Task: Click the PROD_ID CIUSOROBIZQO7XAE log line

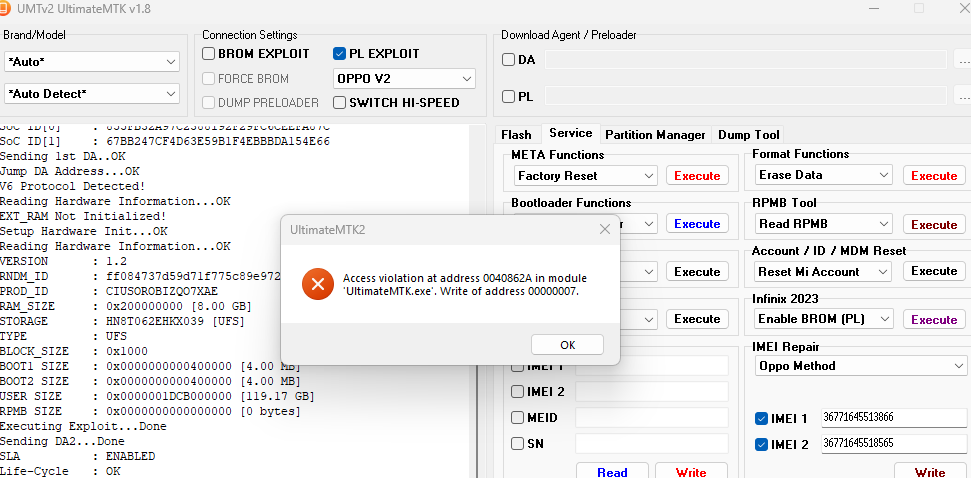Action: tap(109, 292)
